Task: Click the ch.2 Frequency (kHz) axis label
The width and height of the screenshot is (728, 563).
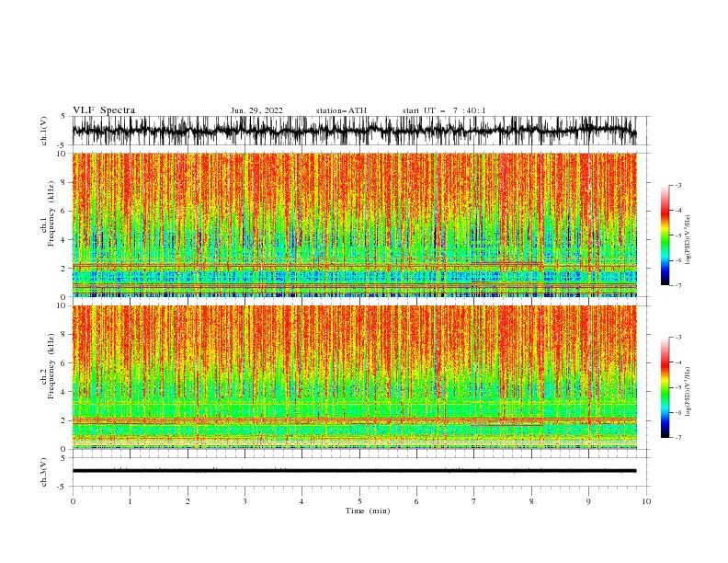Action: [48, 366]
